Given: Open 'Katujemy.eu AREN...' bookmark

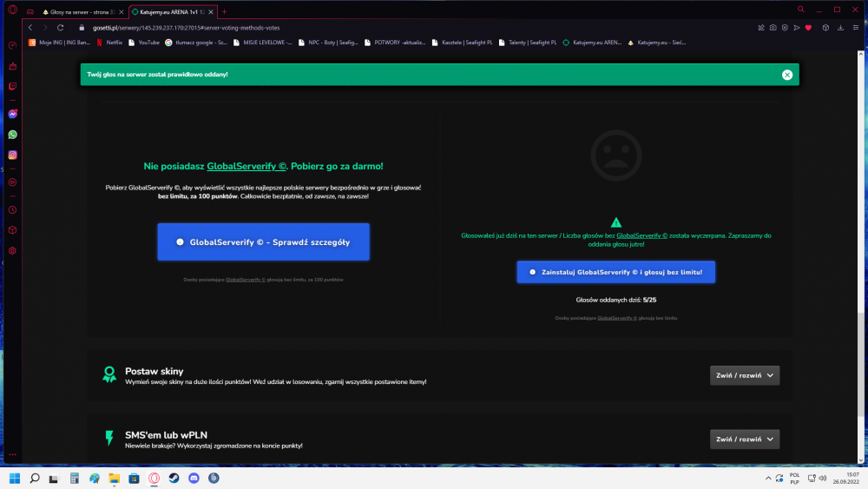Looking at the screenshot, I should (592, 43).
